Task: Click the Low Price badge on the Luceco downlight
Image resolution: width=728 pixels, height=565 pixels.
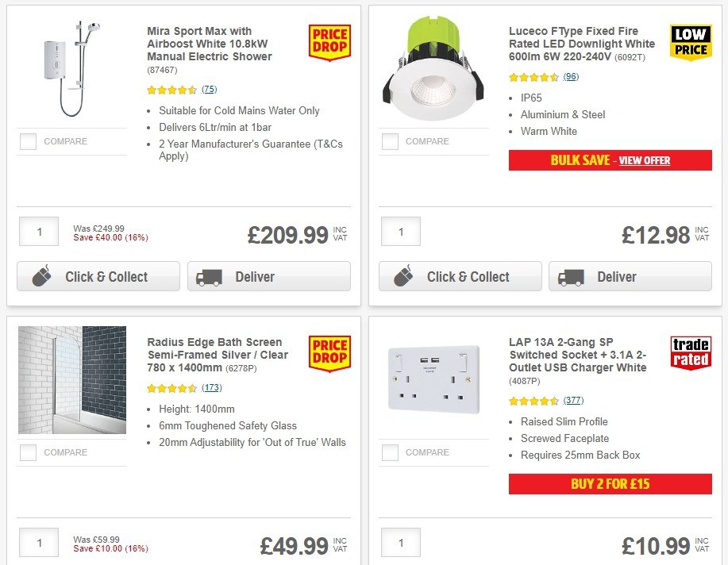Action: 690,43
